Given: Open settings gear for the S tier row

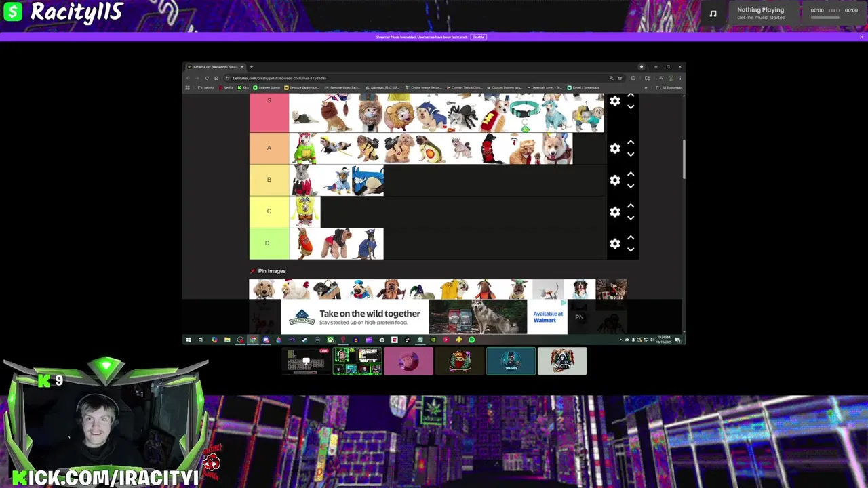Looking at the screenshot, I should (614, 101).
